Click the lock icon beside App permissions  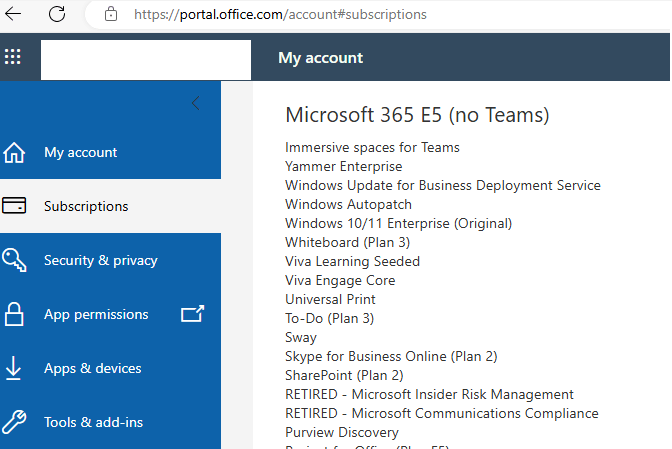(x=14, y=314)
